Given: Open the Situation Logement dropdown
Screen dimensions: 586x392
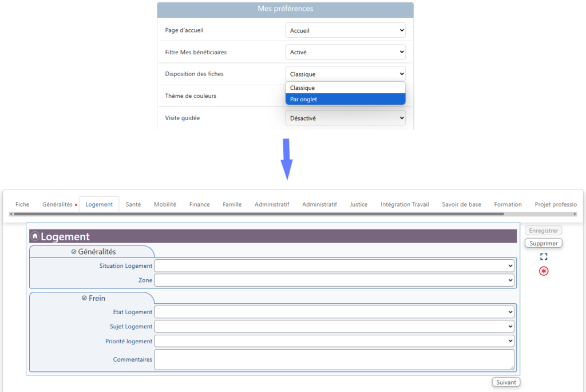Looking at the screenshot, I should (334, 266).
